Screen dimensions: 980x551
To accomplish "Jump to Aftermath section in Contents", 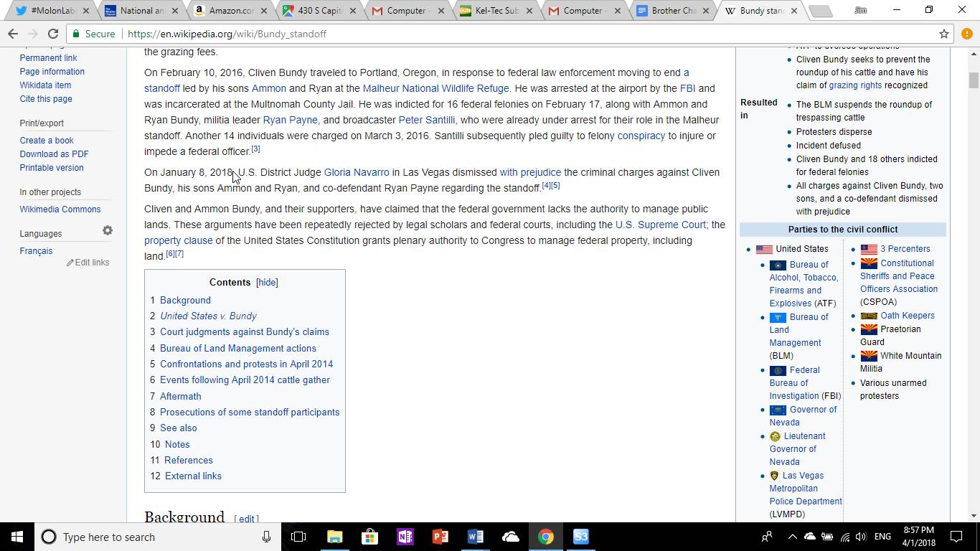I will click(180, 396).
